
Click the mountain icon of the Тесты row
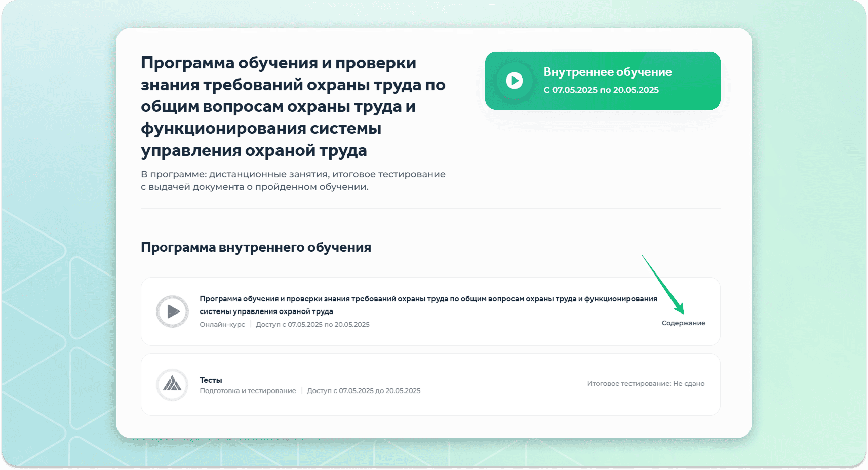172,385
